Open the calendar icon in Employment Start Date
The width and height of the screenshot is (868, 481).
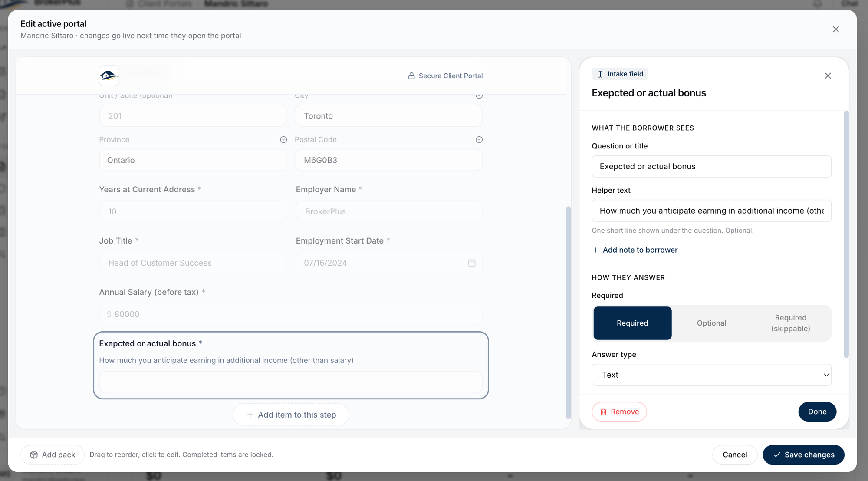(x=472, y=263)
